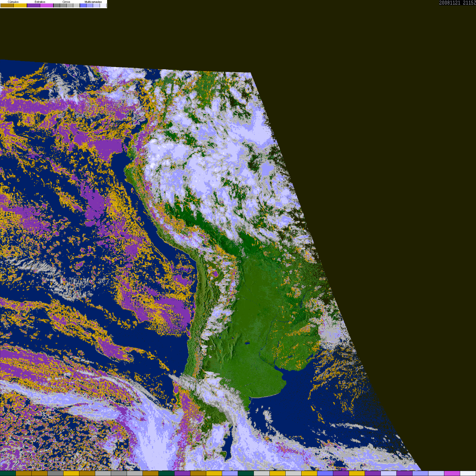The height and width of the screenshot is (476, 476).
Task: Pick the lightest gray Cirros legend swatch
Action: point(76,5)
